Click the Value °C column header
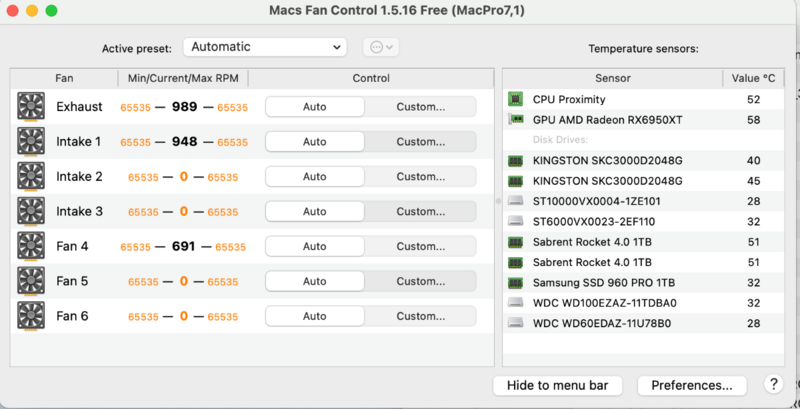Viewport: 800px width, 409px height. 753,78
